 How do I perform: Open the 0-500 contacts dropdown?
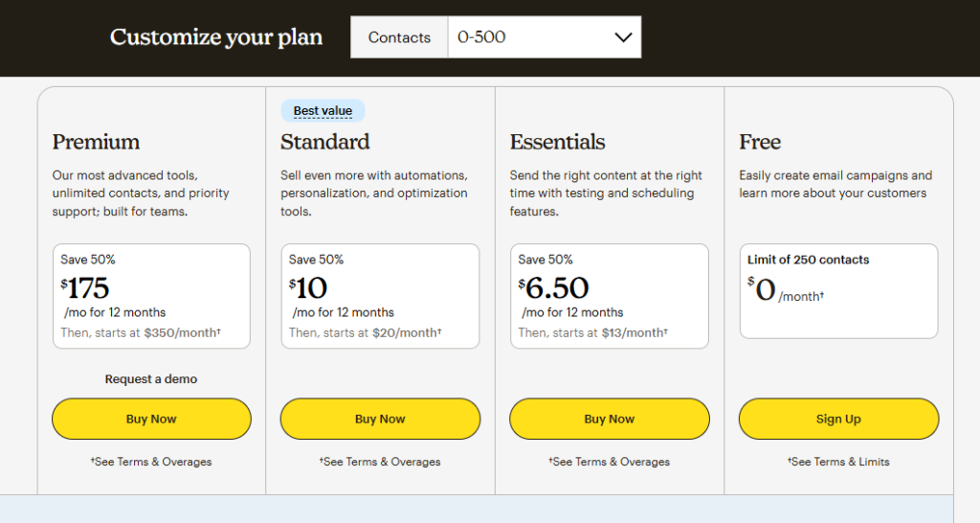[544, 37]
